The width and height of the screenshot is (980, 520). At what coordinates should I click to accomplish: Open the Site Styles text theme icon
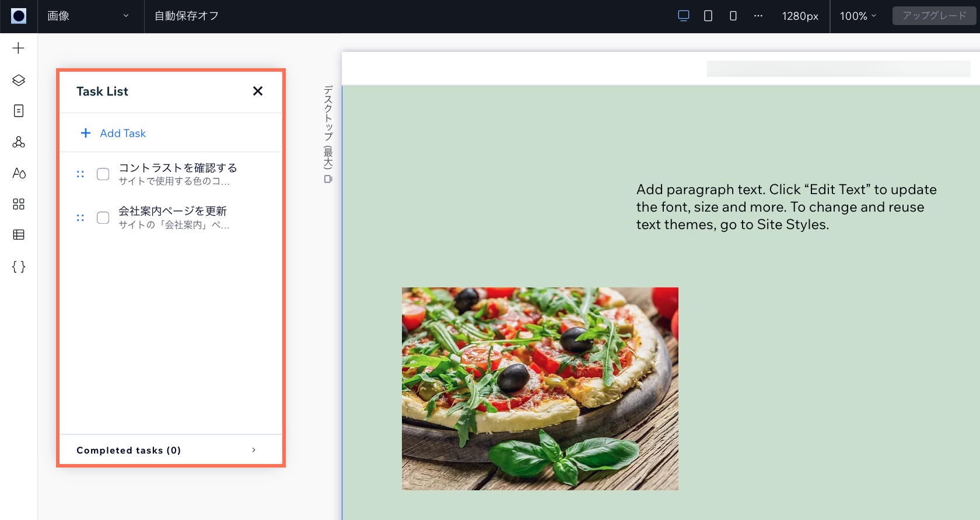pos(19,173)
